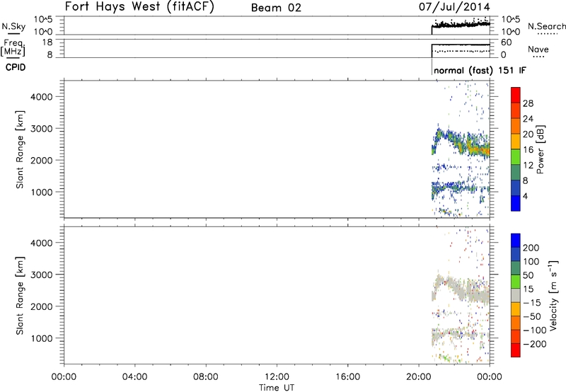
Task: Click the Nave legend label
Action: [538, 49]
